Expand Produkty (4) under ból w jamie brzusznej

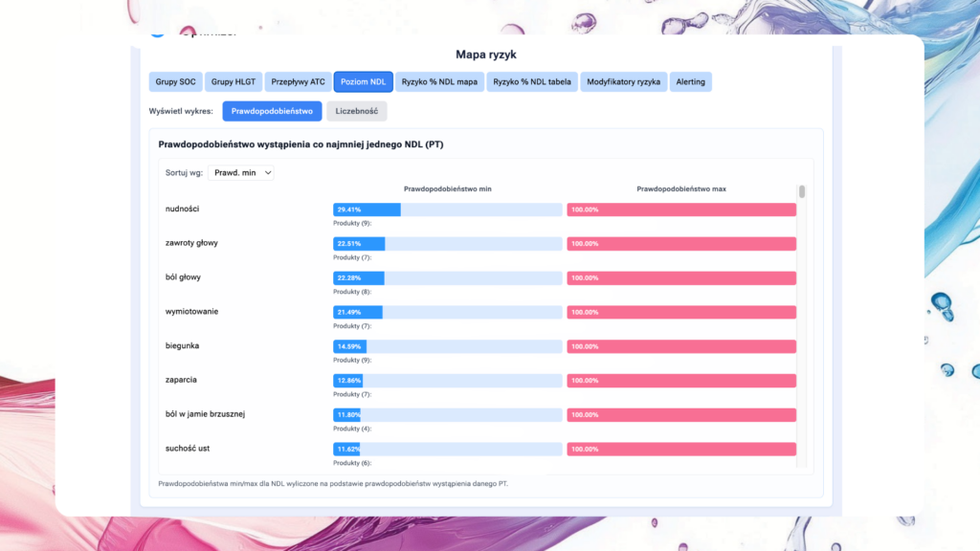pyautogui.click(x=351, y=429)
